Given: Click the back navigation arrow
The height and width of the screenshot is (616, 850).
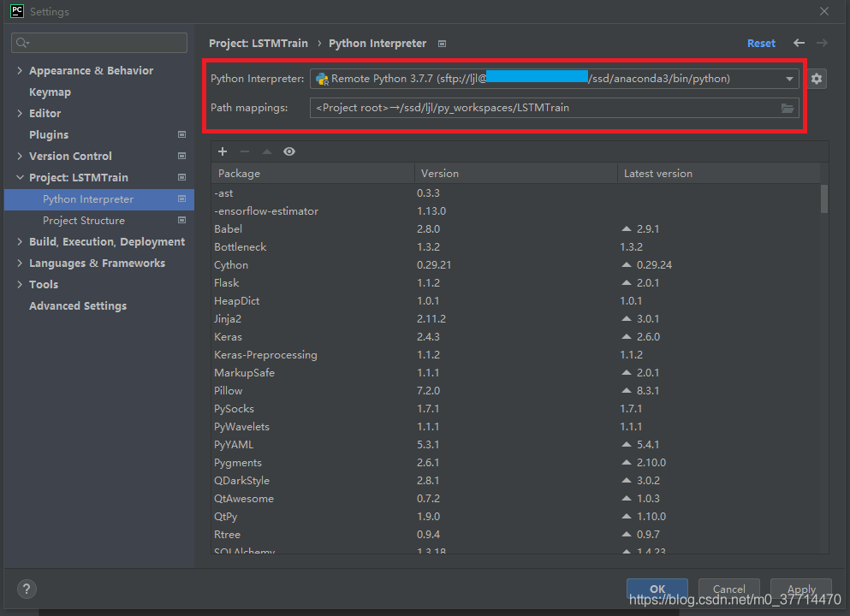Looking at the screenshot, I should (x=799, y=43).
